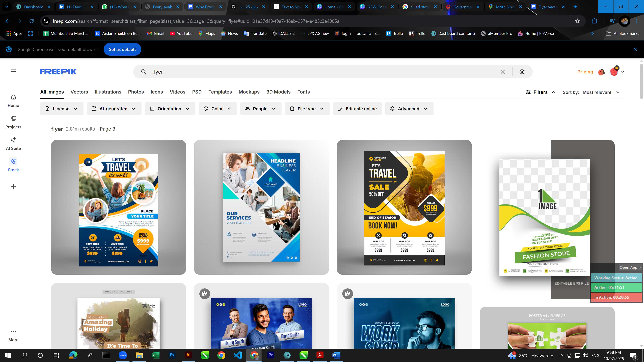
Task: Open the Let's Travel the World flyer
Action: click(119, 207)
